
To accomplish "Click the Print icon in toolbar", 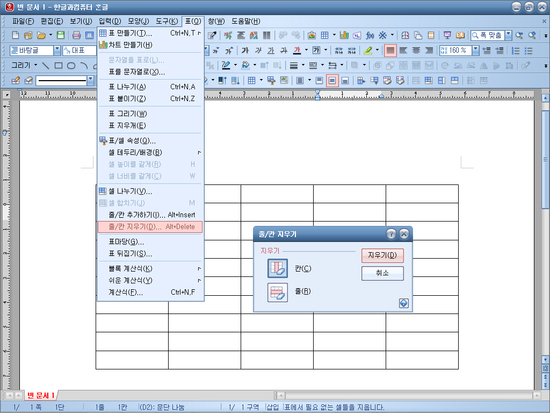I will tap(76, 35).
